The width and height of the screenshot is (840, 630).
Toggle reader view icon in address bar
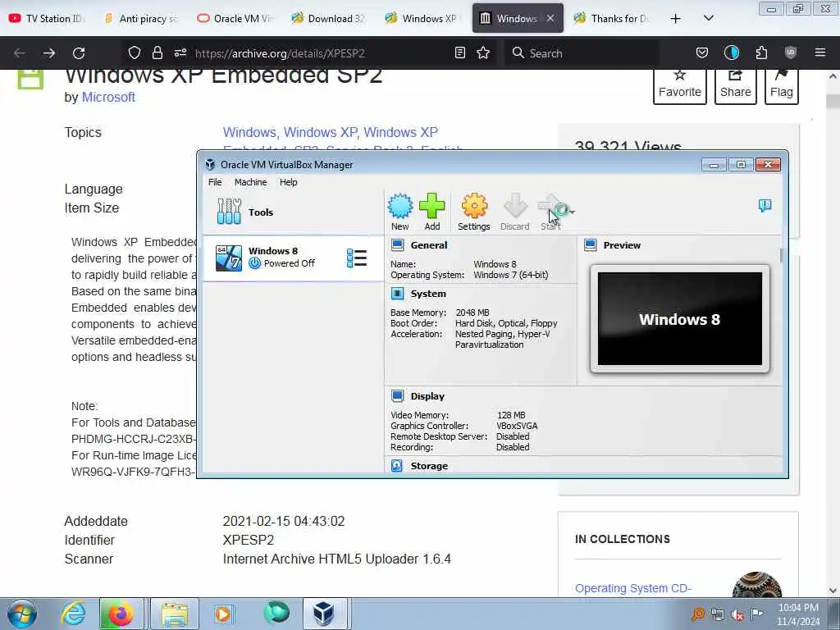[x=459, y=52]
